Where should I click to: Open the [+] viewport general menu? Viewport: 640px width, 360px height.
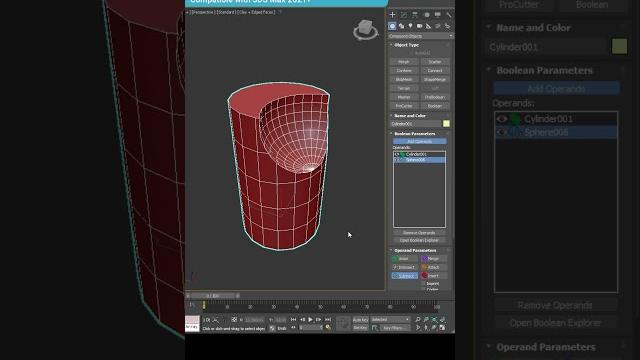click(188, 12)
